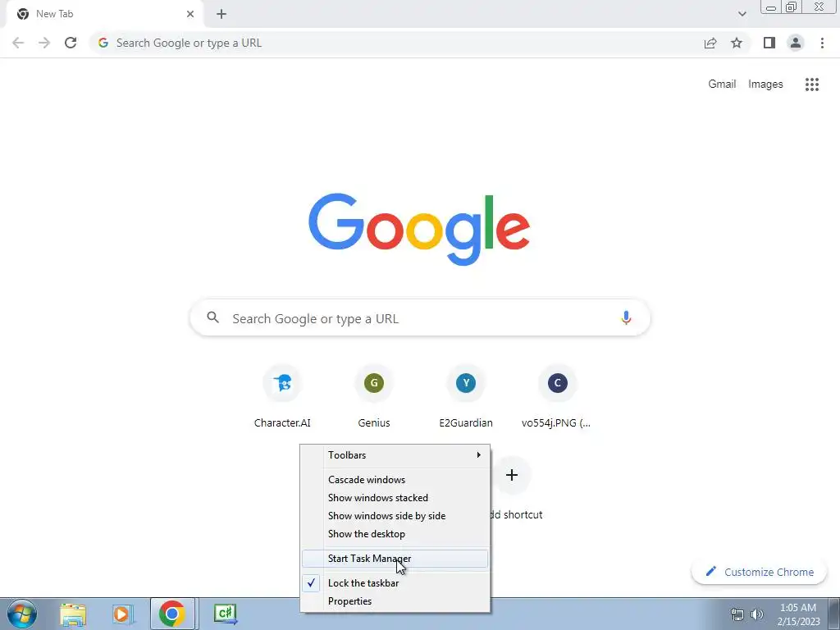The height and width of the screenshot is (630, 840).
Task: Open the Gmail link
Action: point(722,84)
